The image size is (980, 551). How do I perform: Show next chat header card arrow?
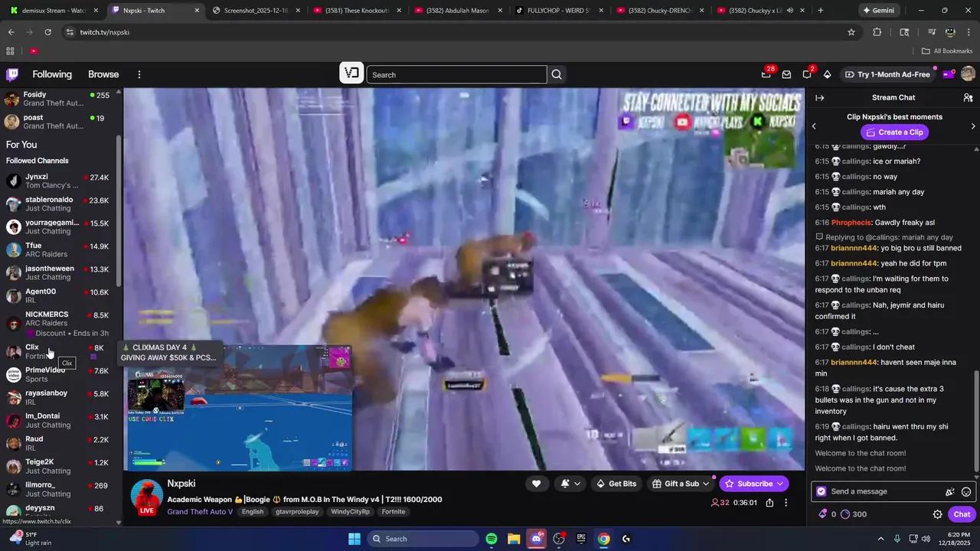(x=973, y=126)
